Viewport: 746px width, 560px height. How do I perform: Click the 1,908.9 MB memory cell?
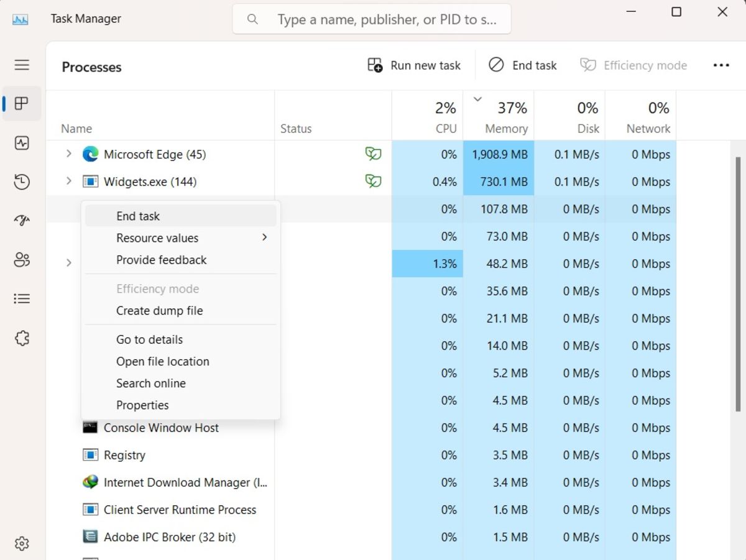coord(498,154)
